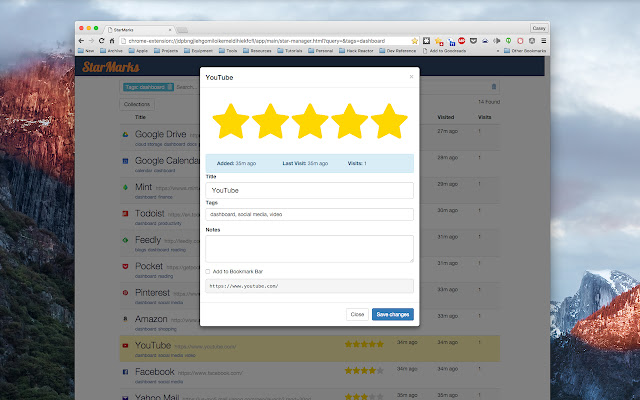Open the Projects bookmarks folder

pos(166,51)
